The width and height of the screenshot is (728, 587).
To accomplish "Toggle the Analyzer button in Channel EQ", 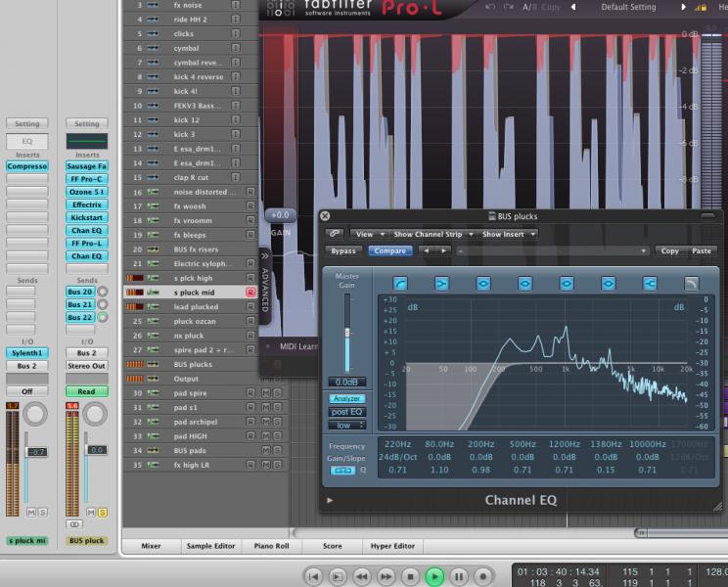I will (346, 398).
